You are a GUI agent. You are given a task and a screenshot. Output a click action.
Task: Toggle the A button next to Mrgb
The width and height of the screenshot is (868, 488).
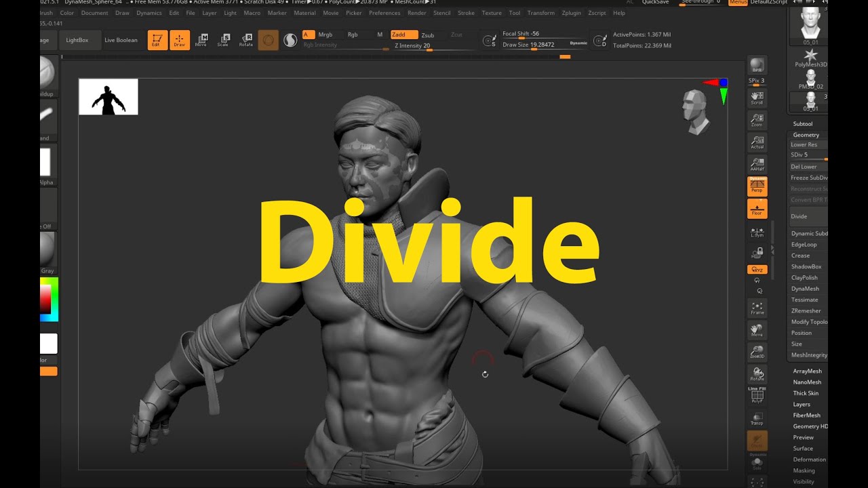309,35
